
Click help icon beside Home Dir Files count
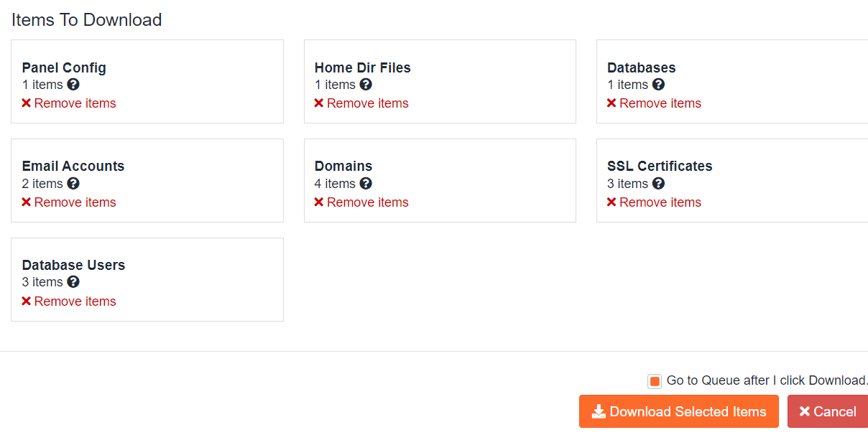366,85
